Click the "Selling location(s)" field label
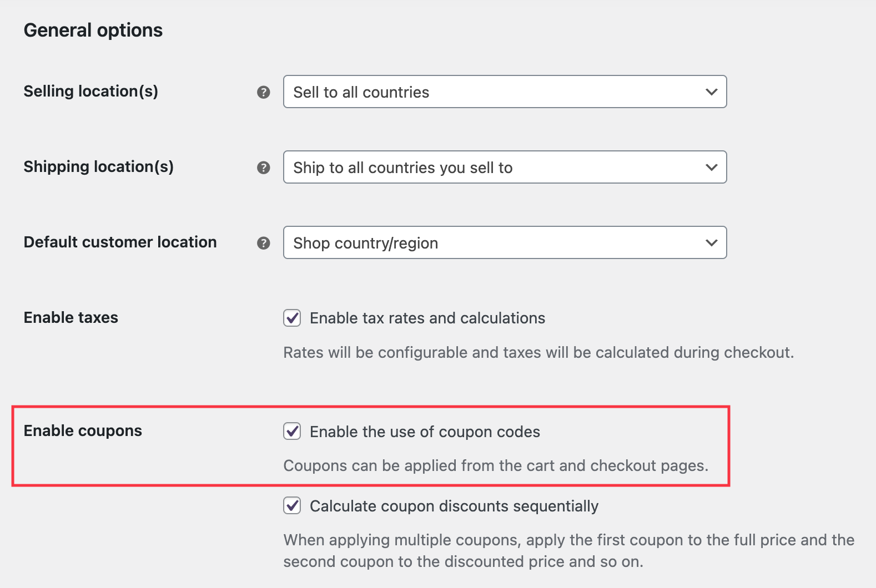The height and width of the screenshot is (588, 876). [x=91, y=91]
